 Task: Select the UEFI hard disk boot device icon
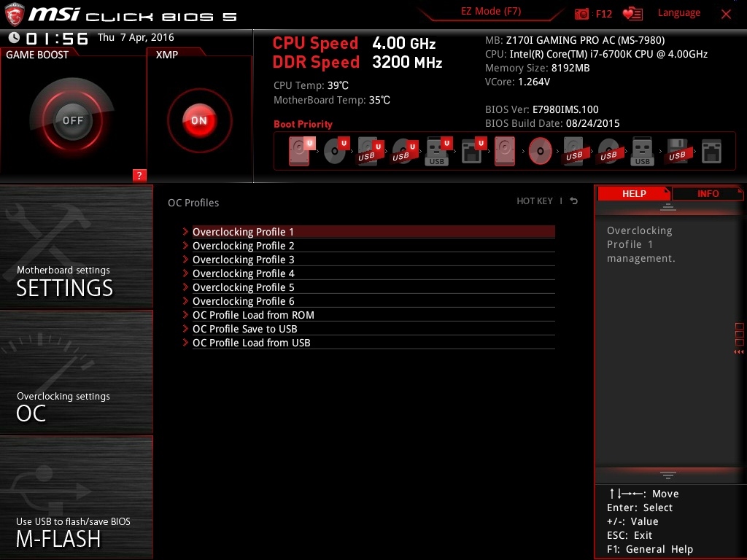pyautogui.click(x=301, y=151)
